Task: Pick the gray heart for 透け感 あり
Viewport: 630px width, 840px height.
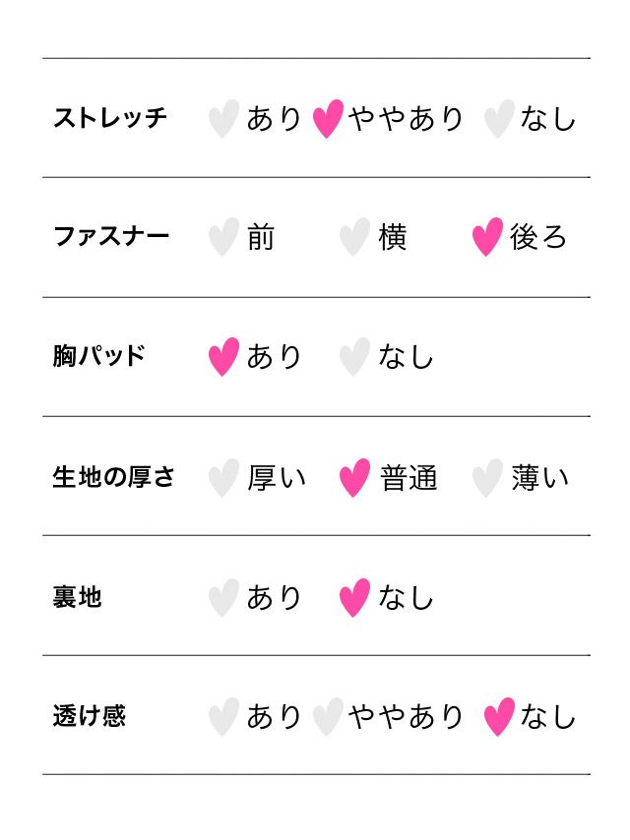Action: (223, 717)
